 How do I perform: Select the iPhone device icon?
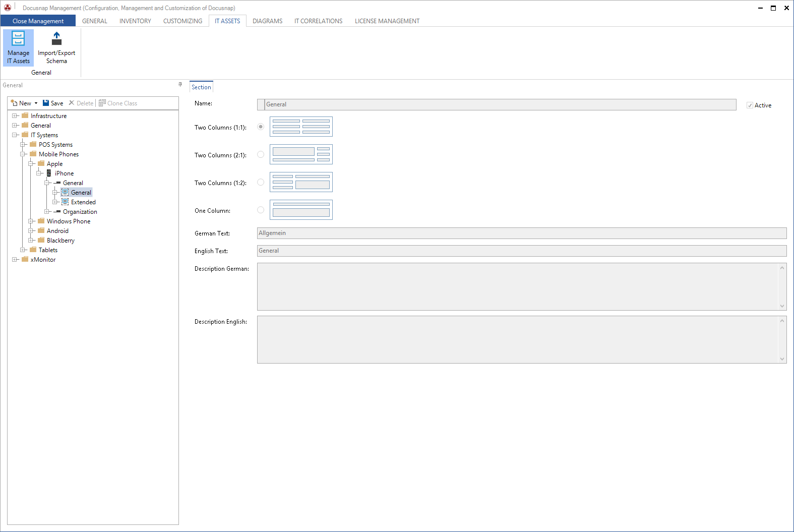coord(49,173)
